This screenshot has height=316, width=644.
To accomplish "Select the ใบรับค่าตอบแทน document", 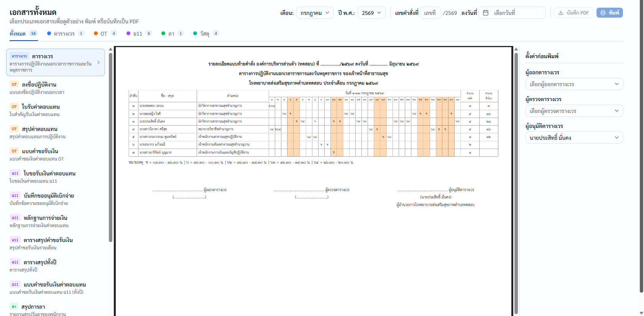I will [x=56, y=110].
